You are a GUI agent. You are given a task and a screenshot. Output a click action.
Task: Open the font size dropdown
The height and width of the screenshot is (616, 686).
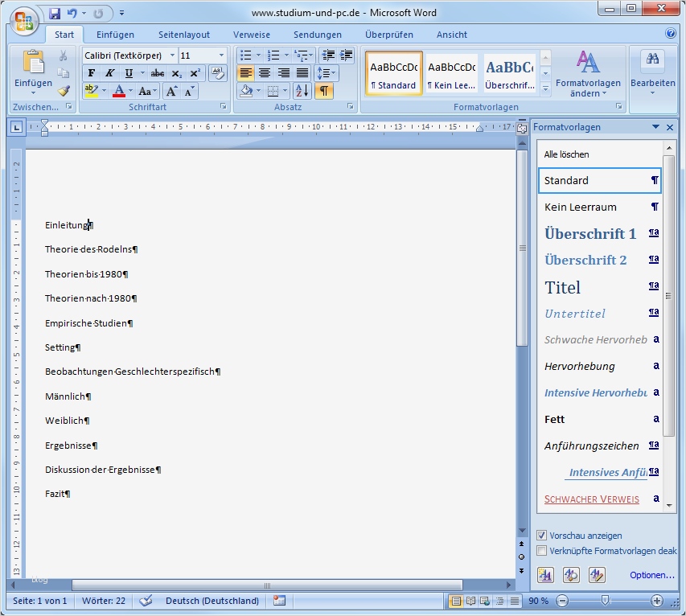[x=221, y=55]
